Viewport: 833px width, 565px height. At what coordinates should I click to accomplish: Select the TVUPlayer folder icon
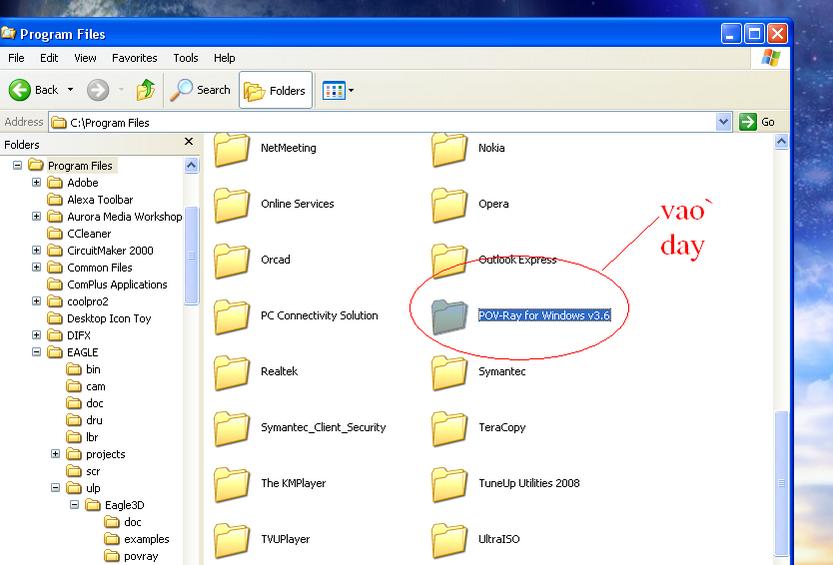pyautogui.click(x=232, y=540)
